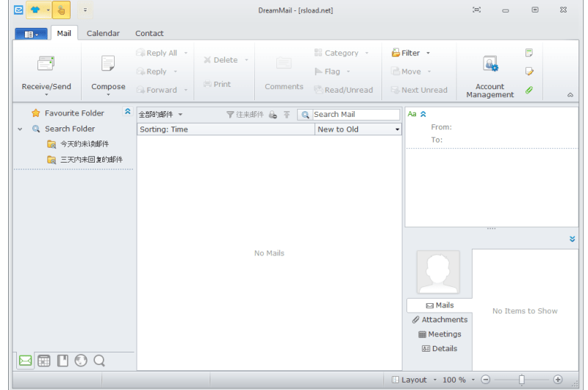
Task: Collapse the folder pane double chevron
Action: click(x=127, y=112)
